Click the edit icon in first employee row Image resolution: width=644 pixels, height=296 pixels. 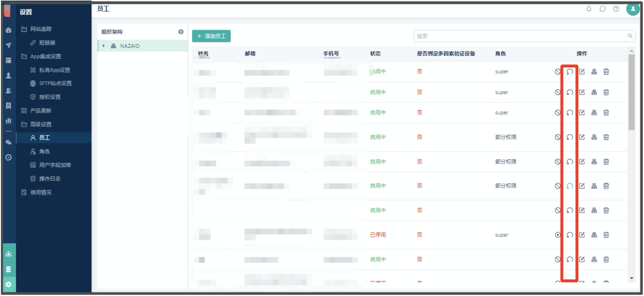coord(582,72)
